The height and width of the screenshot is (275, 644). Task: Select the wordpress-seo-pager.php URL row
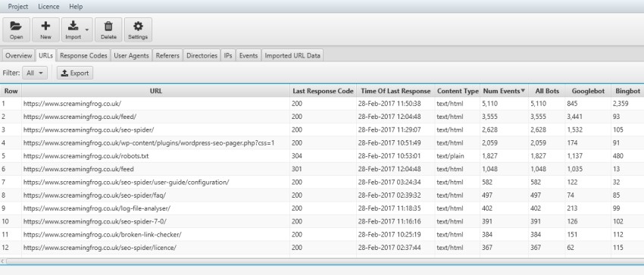tap(148, 143)
